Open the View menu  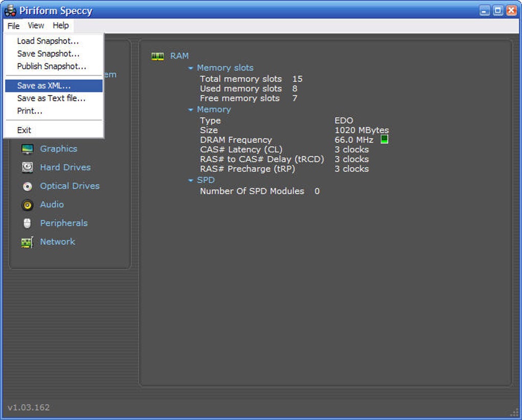click(x=36, y=26)
